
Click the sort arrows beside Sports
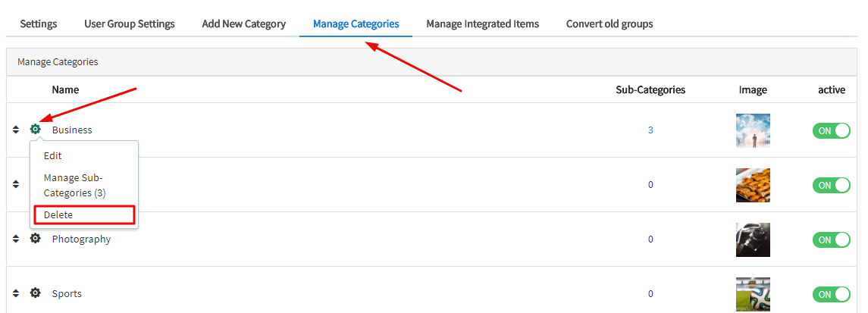[x=16, y=293]
